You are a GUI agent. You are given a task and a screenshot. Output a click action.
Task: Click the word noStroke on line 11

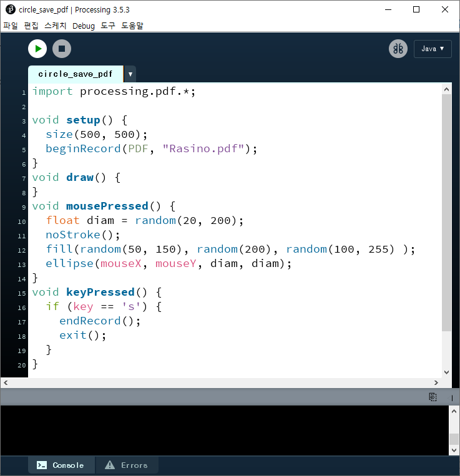pyautogui.click(x=73, y=235)
